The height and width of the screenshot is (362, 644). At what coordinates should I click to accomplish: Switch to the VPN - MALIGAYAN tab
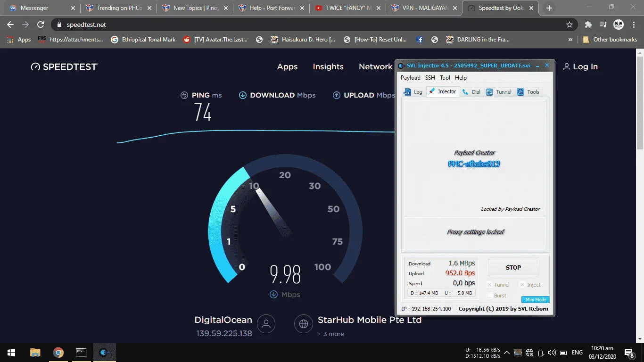(x=424, y=8)
